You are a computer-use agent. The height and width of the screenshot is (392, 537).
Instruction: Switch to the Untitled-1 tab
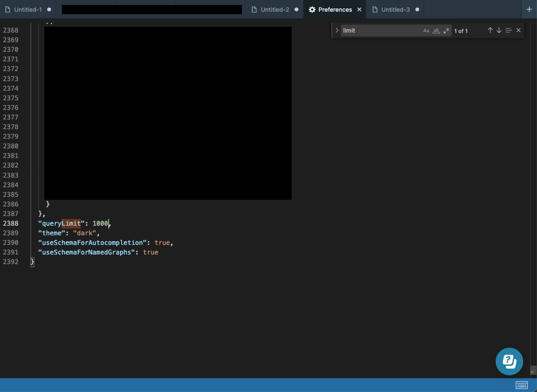coord(28,9)
